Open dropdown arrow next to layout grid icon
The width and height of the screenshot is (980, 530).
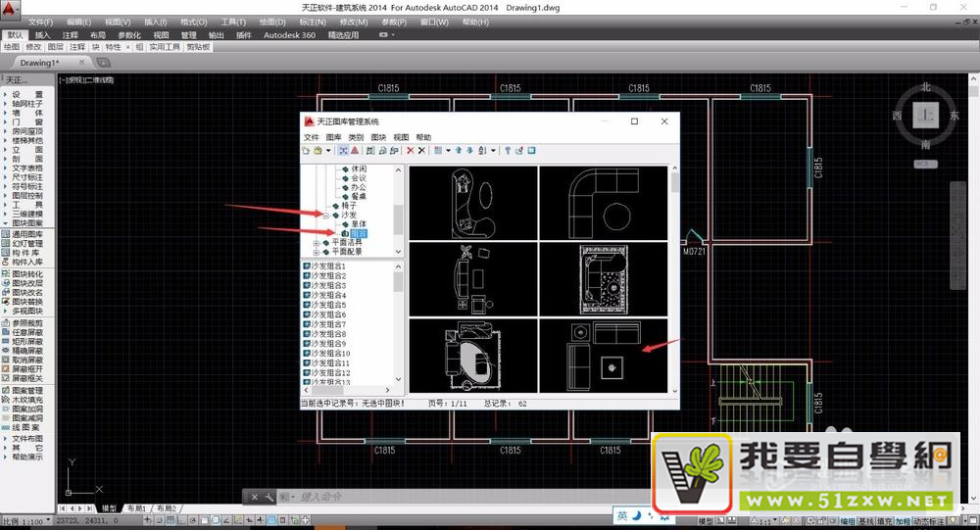tap(448, 151)
